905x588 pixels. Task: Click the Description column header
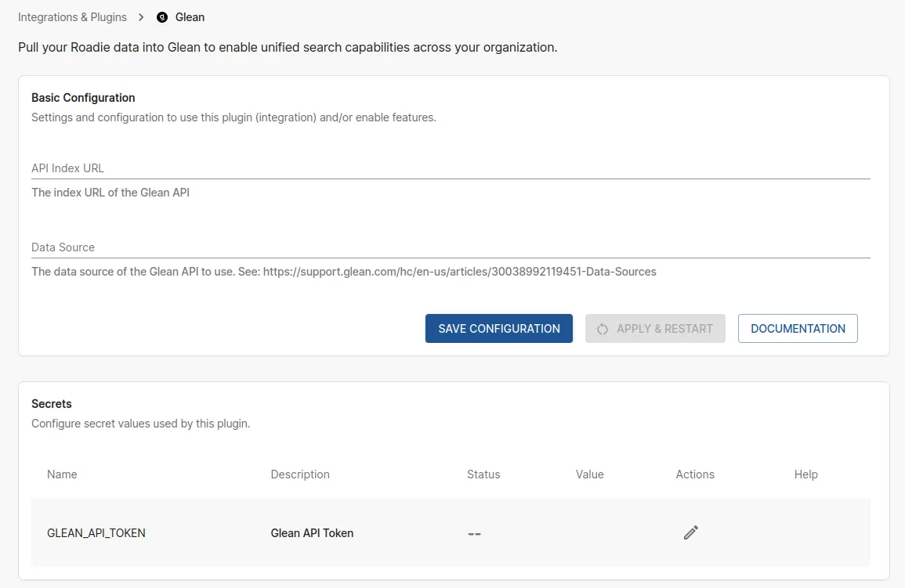click(x=300, y=474)
